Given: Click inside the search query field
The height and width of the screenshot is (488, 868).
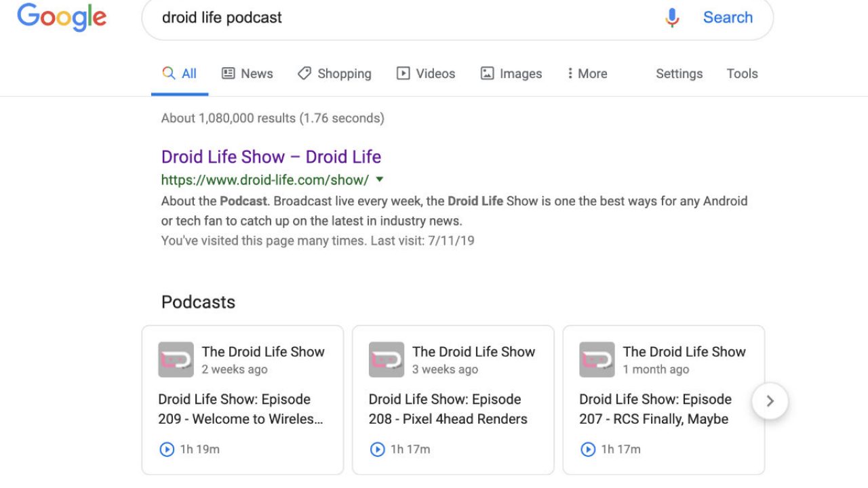Looking at the screenshot, I should pyautogui.click(x=407, y=18).
